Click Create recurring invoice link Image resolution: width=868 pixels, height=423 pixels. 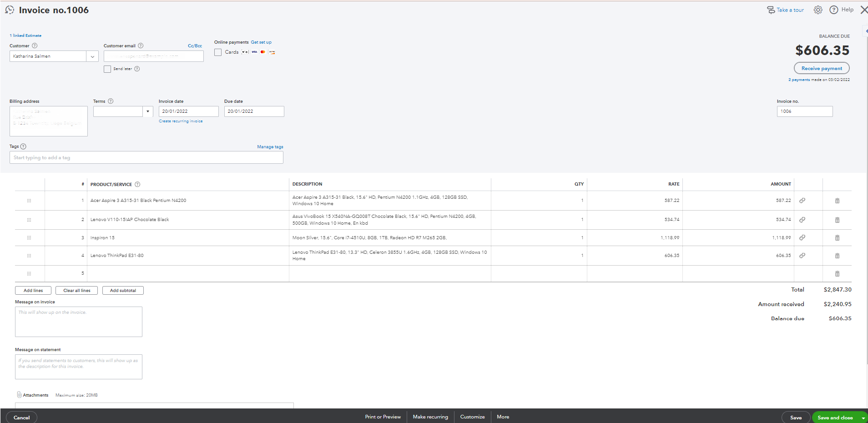pos(181,121)
